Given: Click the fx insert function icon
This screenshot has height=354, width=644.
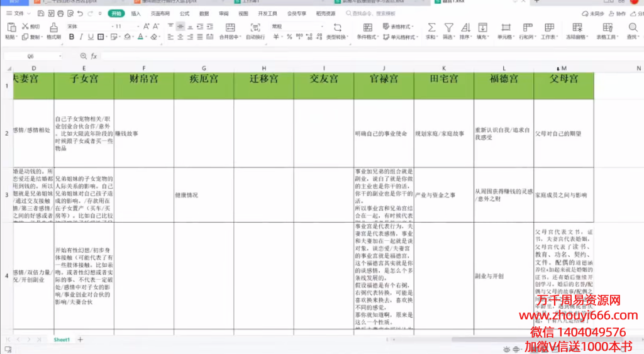Looking at the screenshot, I should [94, 56].
